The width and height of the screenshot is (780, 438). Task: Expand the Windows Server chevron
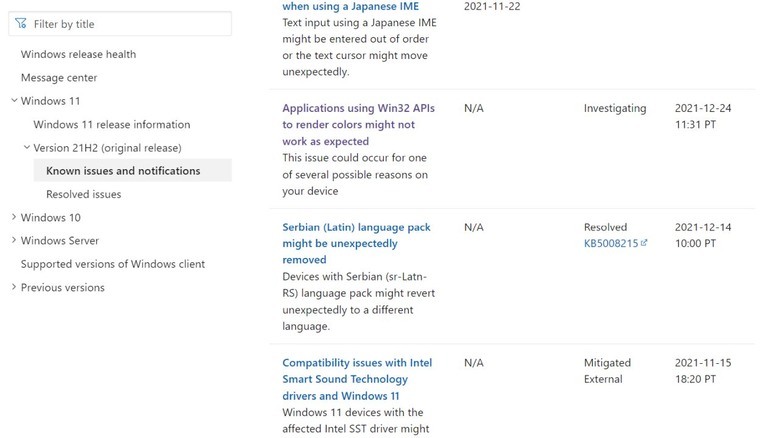14,240
